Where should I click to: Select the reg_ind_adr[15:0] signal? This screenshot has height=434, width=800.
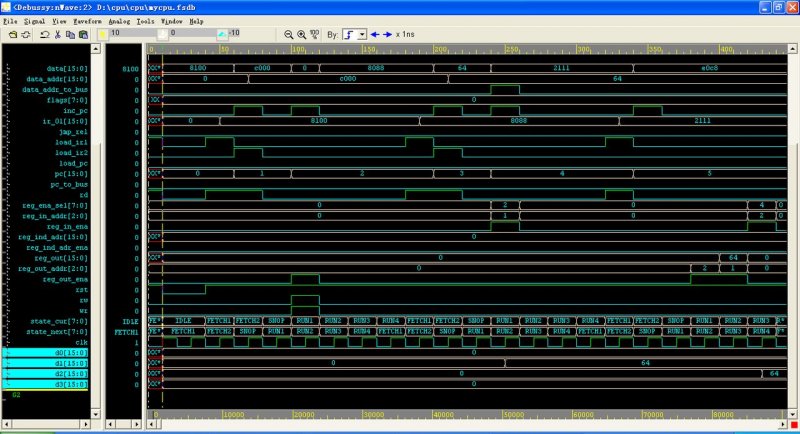point(53,237)
